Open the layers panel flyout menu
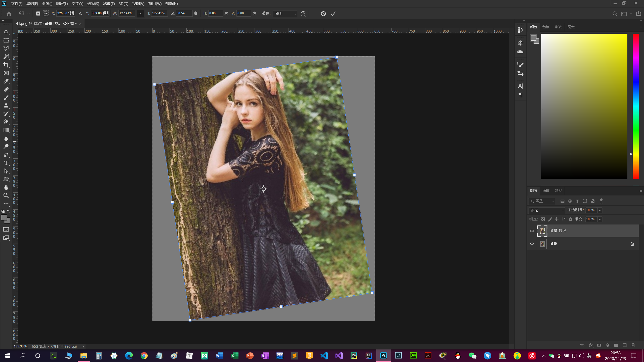 coord(641,191)
